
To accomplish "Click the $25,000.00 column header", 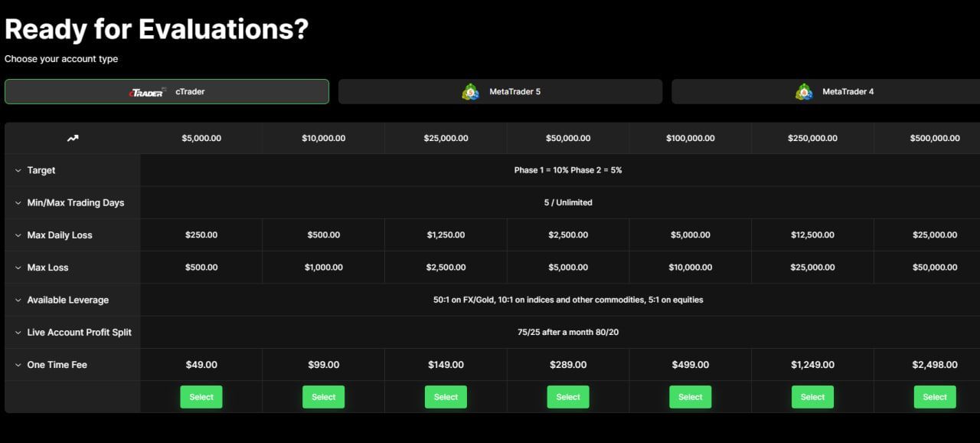I will (x=446, y=139).
